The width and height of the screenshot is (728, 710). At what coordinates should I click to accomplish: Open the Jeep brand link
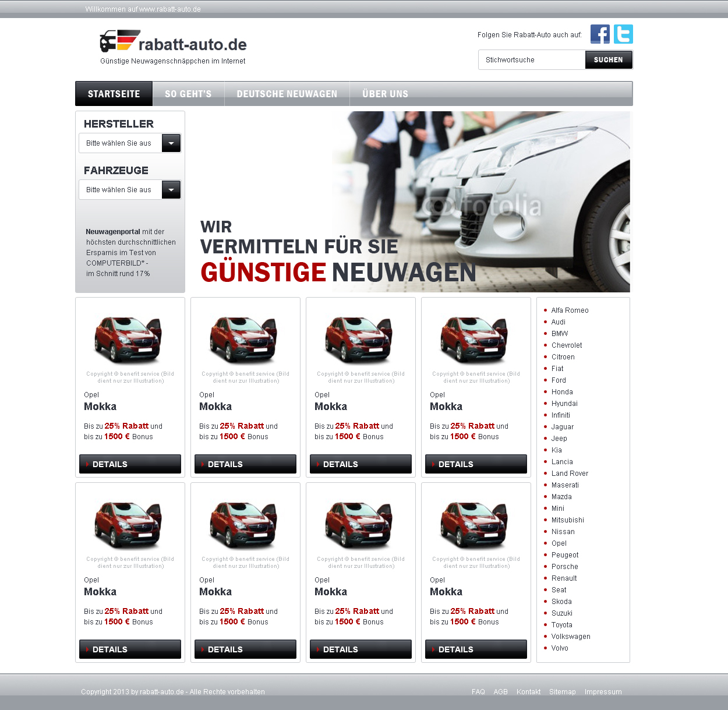pos(559,439)
